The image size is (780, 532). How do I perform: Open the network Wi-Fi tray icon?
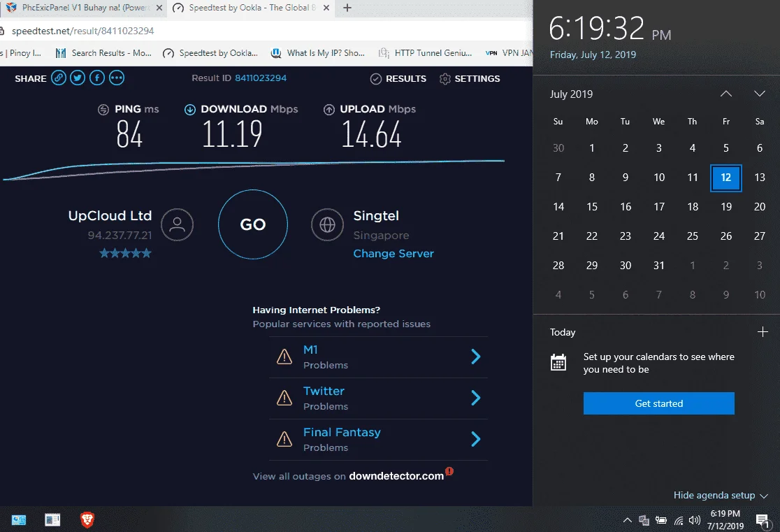tap(679, 521)
